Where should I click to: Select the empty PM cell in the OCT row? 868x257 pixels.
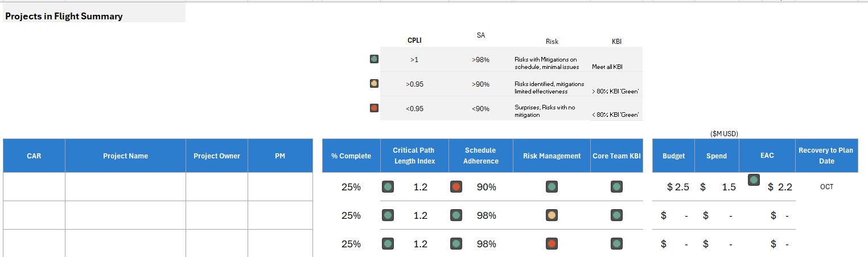click(x=280, y=187)
